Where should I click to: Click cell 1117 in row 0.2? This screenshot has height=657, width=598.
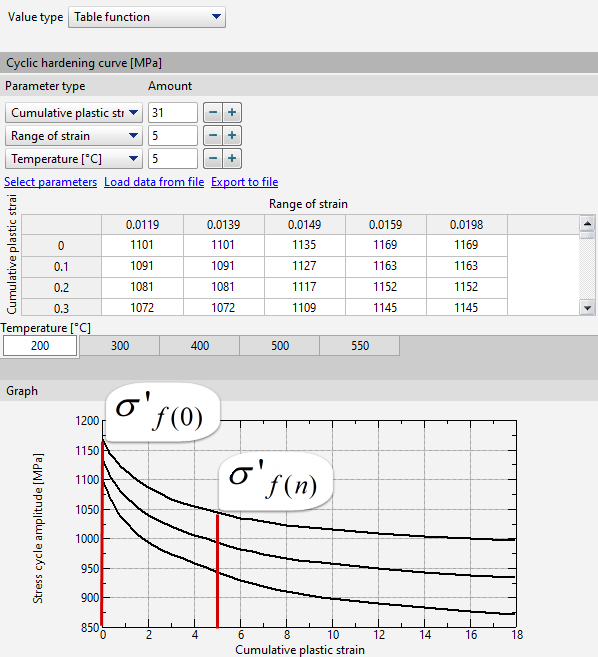[304, 287]
